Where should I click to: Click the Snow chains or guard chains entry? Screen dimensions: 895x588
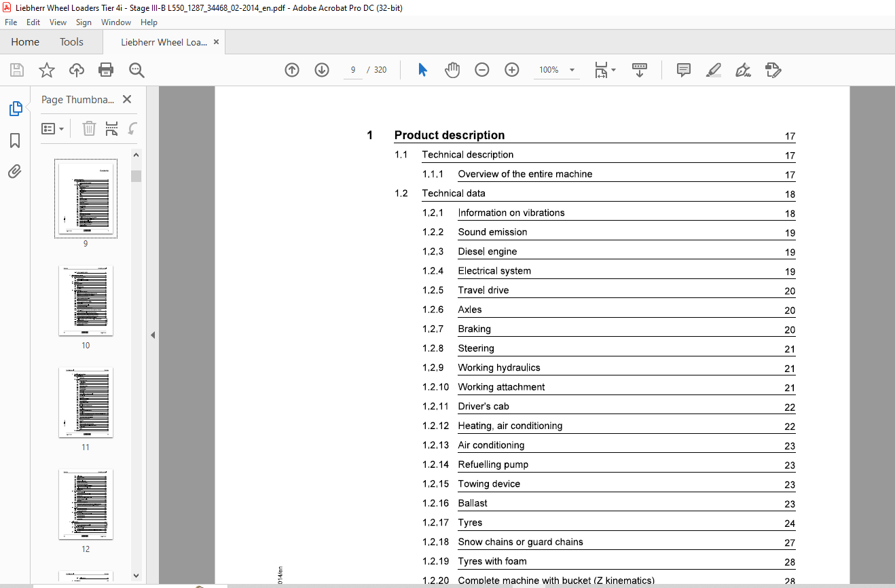pos(521,542)
